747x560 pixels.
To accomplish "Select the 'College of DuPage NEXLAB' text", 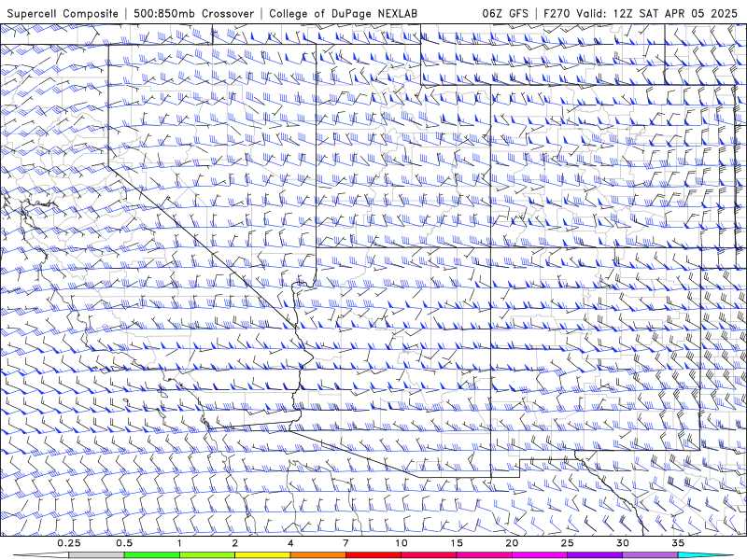I will [343, 14].
